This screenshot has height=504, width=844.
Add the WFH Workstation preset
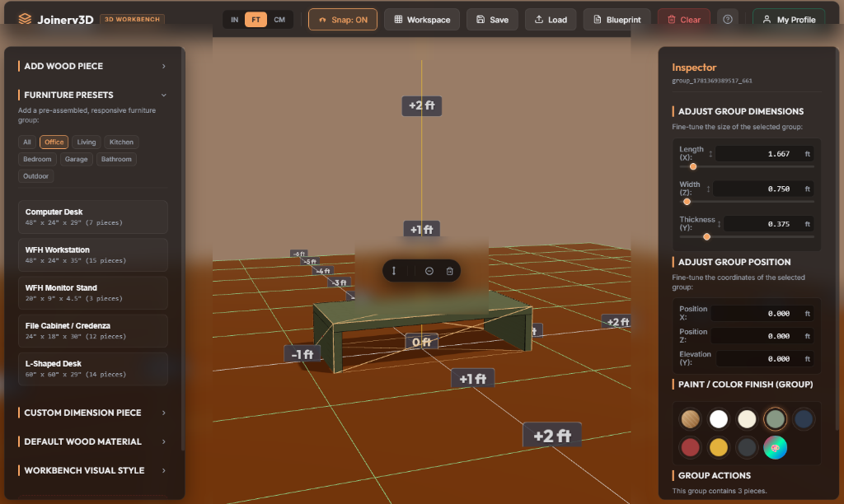92,255
